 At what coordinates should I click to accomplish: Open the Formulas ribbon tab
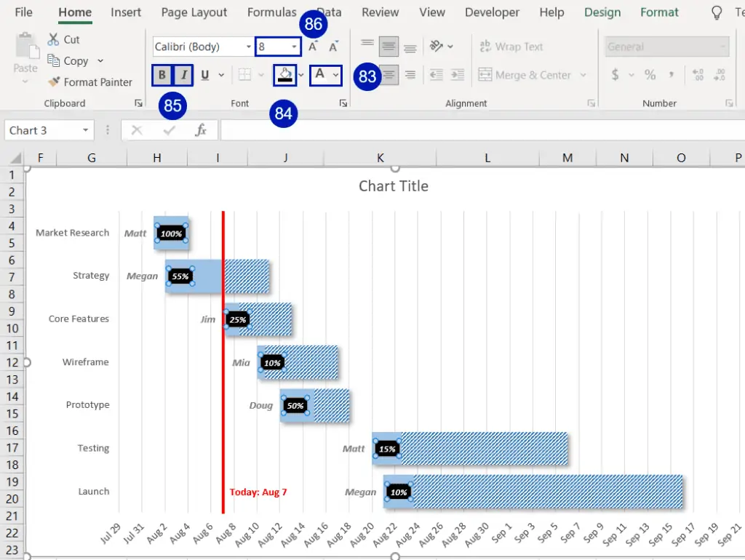272,12
